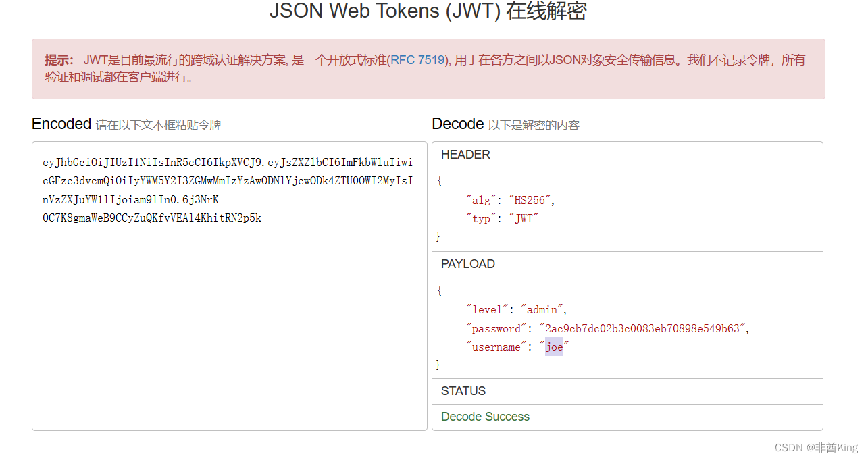Click the Encoded heading label
This screenshot has height=460, width=868.
[61, 124]
